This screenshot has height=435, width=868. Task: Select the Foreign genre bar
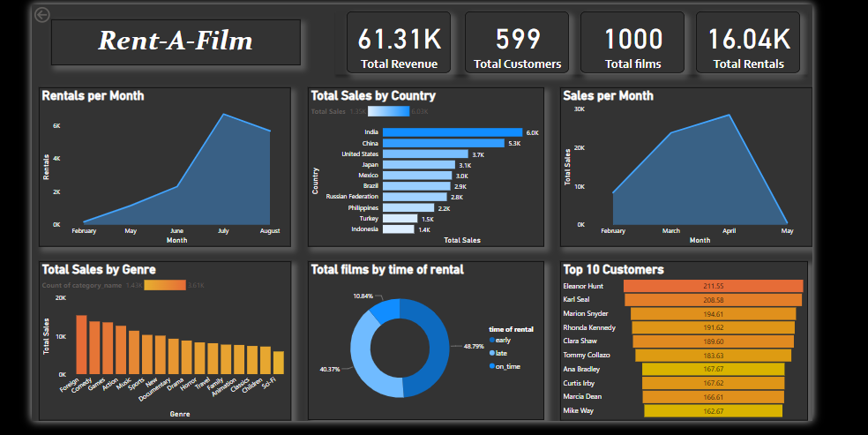point(81,344)
